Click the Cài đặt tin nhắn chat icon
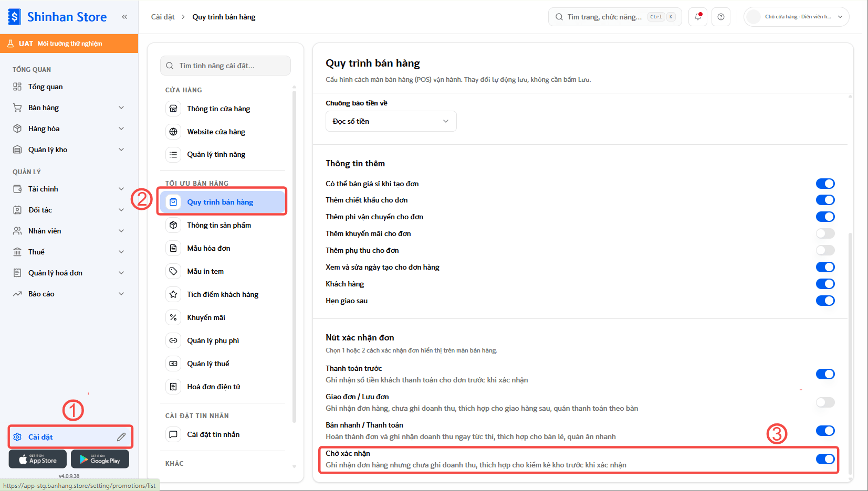 (x=173, y=434)
